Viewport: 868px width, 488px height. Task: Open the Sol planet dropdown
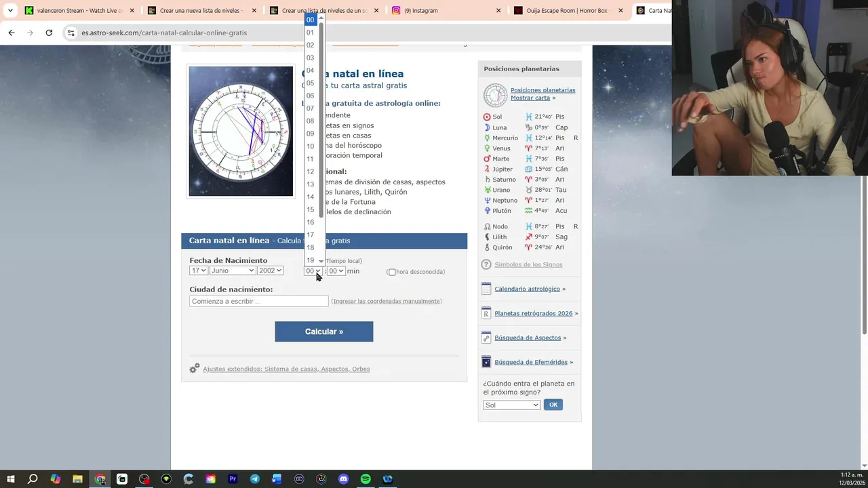click(511, 405)
